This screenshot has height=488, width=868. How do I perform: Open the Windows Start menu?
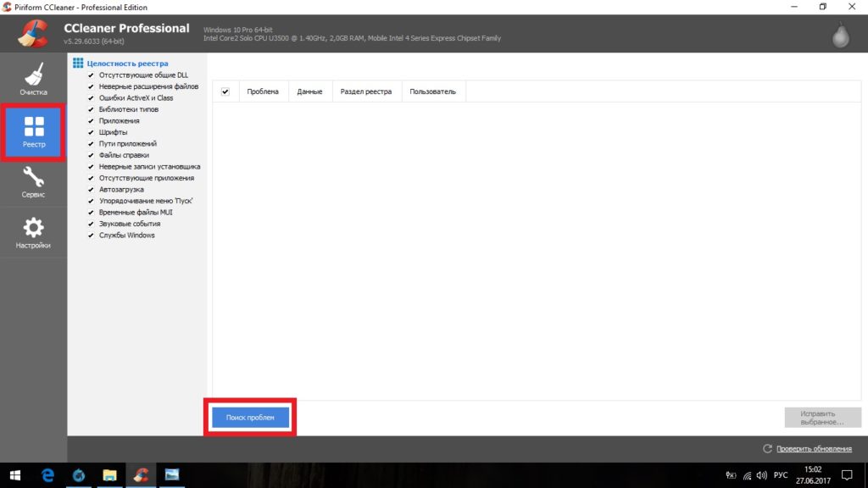pos(15,475)
